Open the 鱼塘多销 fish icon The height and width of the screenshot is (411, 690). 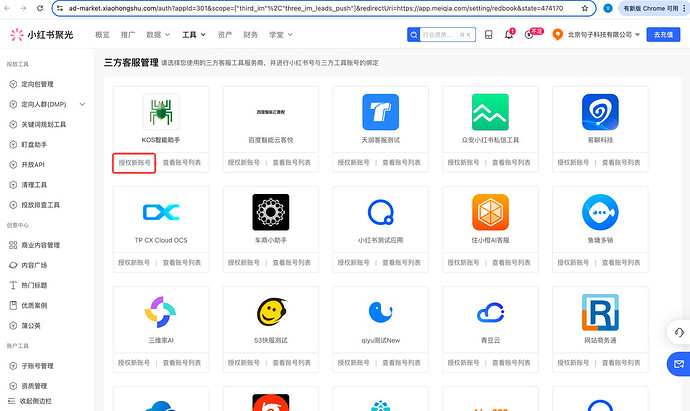pos(600,212)
